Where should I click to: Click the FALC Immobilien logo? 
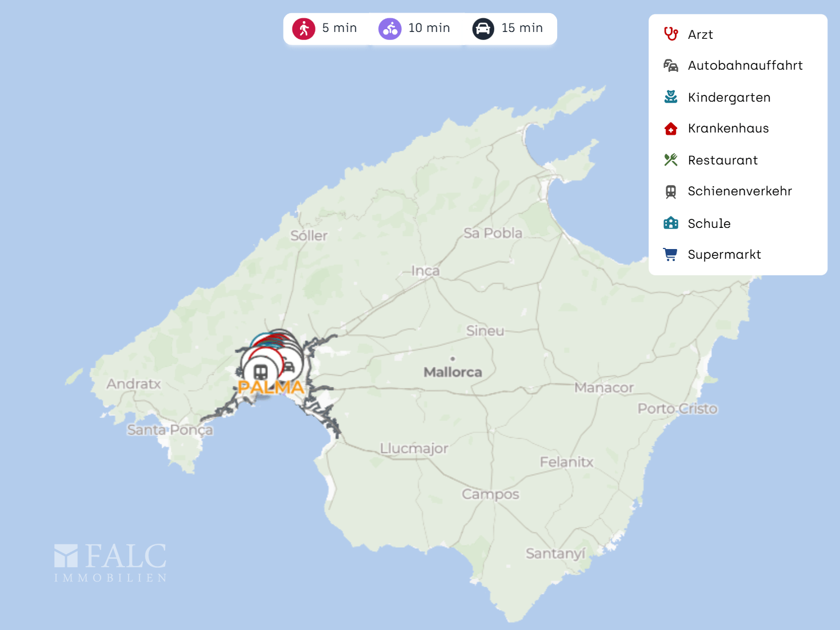[110, 563]
